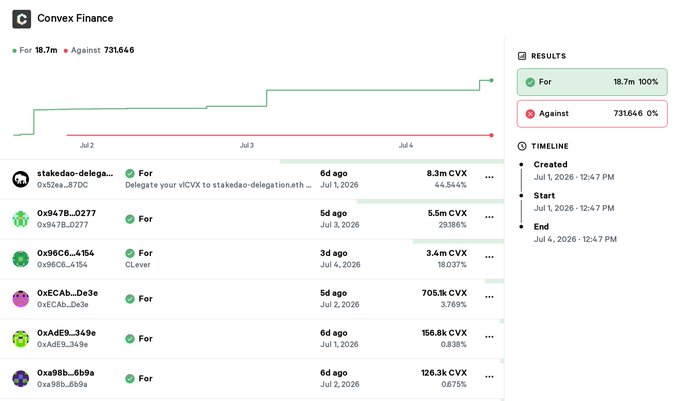
Task: Open more options for 0xECAb...De3e vote
Action: (x=489, y=297)
